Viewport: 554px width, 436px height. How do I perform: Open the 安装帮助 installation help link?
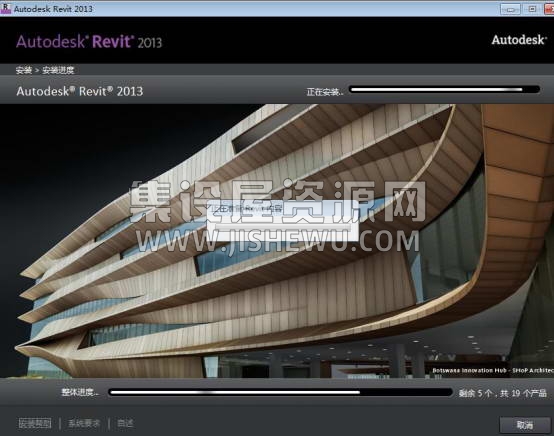point(35,423)
